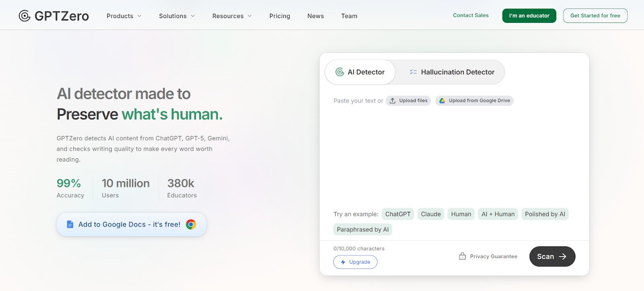
Task: Expand the Products dropdown chevron
Action: (140, 16)
